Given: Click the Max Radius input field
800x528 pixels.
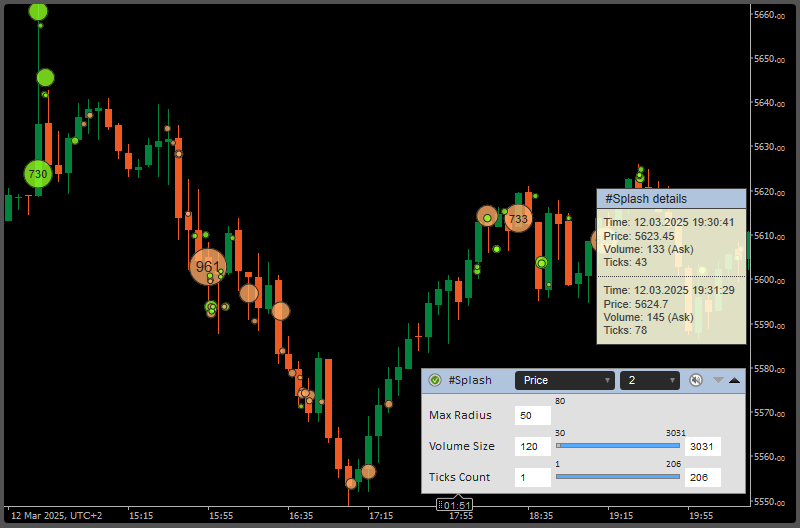Looking at the screenshot, I should click(532, 415).
